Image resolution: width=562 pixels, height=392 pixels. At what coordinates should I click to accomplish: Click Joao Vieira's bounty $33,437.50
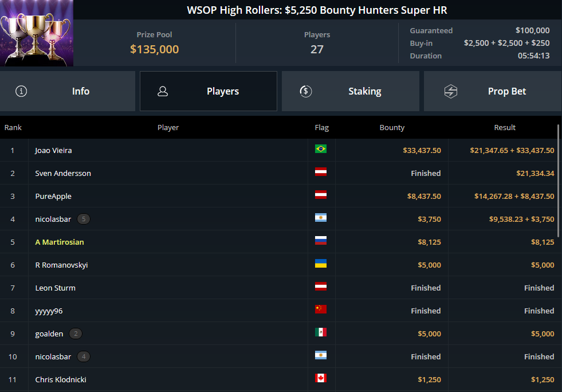[422, 150]
